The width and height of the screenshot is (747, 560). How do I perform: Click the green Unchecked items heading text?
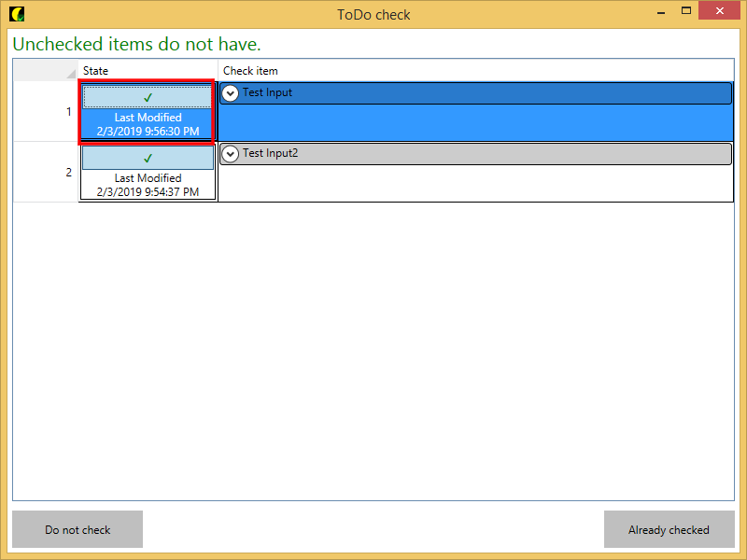coord(136,44)
